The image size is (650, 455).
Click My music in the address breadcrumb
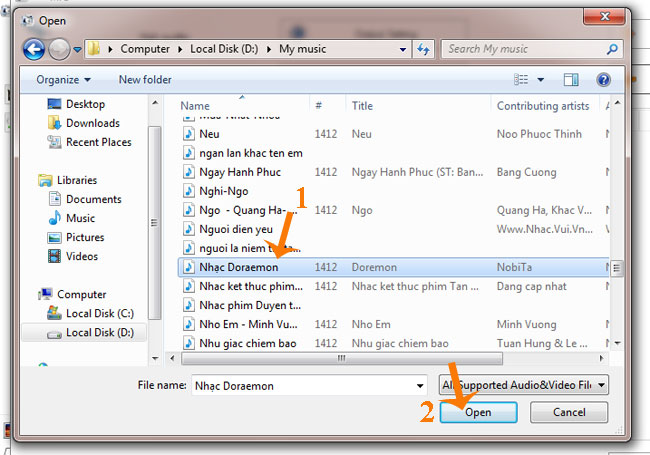[x=302, y=49]
